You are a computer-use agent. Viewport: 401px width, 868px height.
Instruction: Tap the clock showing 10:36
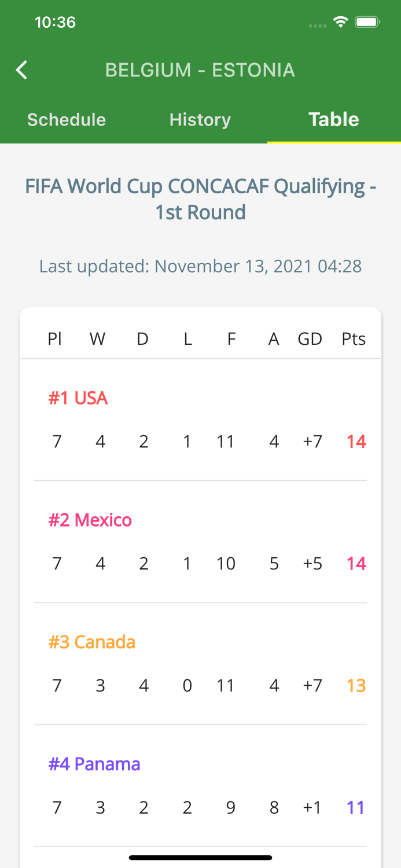tap(55, 22)
